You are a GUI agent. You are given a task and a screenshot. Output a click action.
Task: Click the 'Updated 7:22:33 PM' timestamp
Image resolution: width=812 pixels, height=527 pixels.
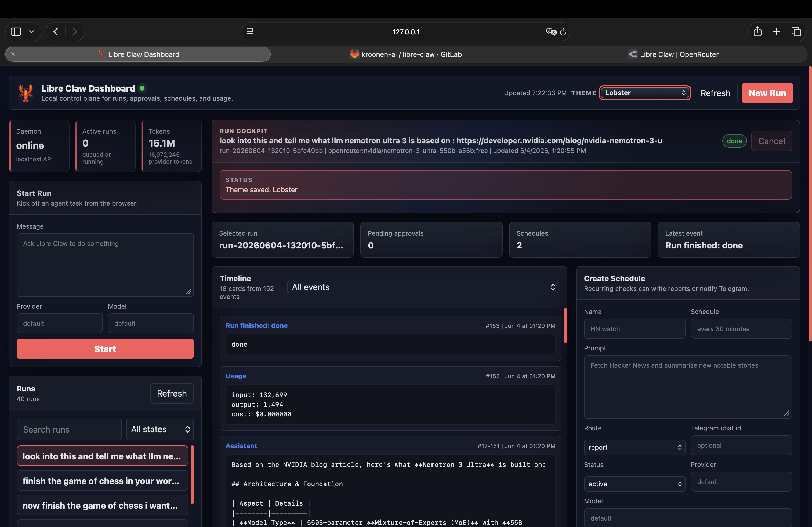pyautogui.click(x=535, y=93)
